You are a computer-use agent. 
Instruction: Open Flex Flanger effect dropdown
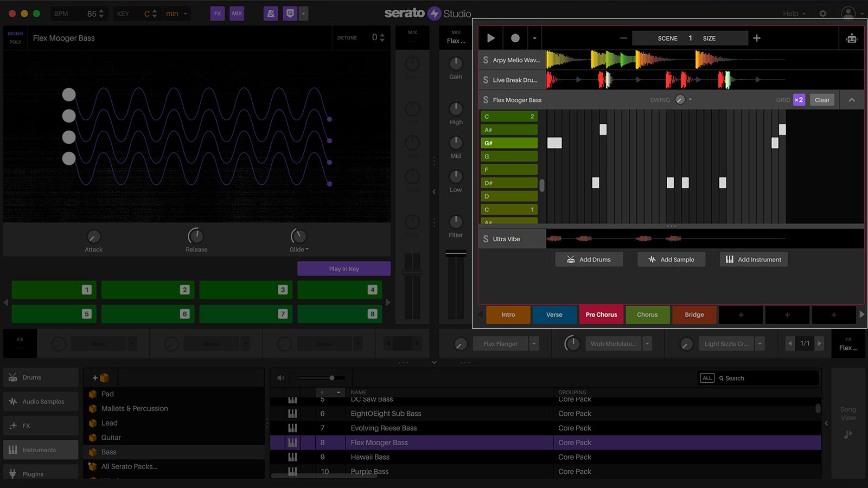pyautogui.click(x=534, y=344)
